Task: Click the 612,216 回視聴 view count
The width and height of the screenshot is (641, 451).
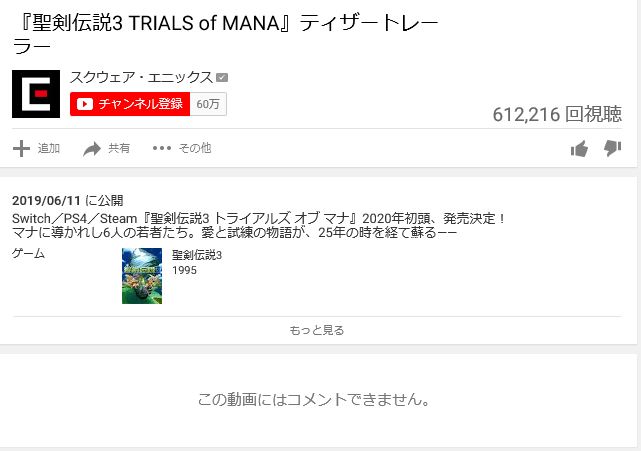Action: pos(557,114)
